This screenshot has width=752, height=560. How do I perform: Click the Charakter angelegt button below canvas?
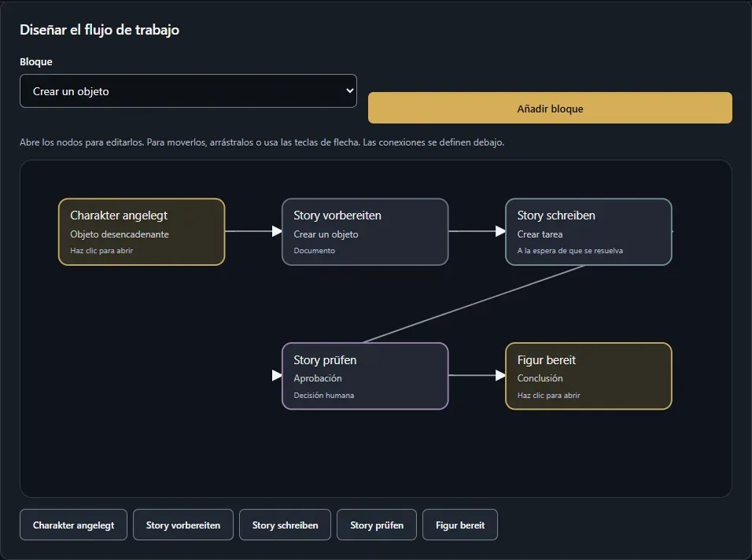point(73,525)
